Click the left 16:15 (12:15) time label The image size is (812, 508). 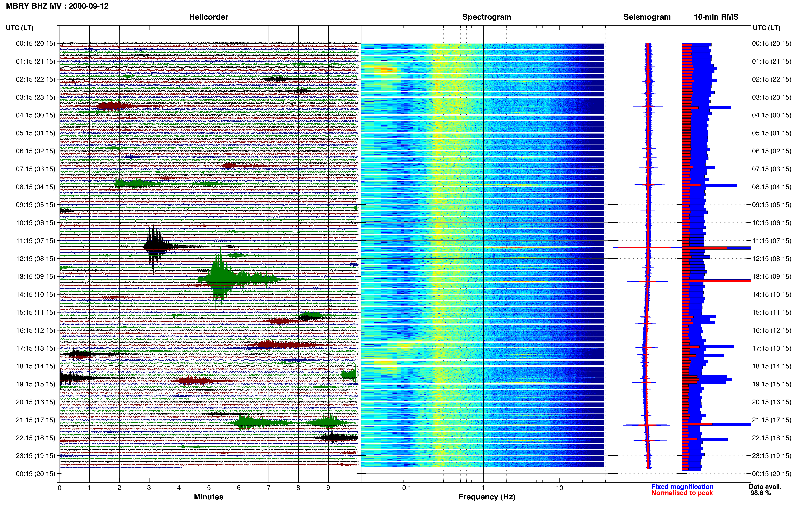[x=36, y=330]
